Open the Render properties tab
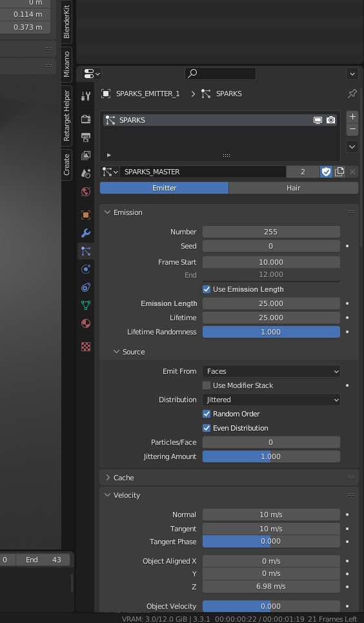364x623 pixels. 86,119
